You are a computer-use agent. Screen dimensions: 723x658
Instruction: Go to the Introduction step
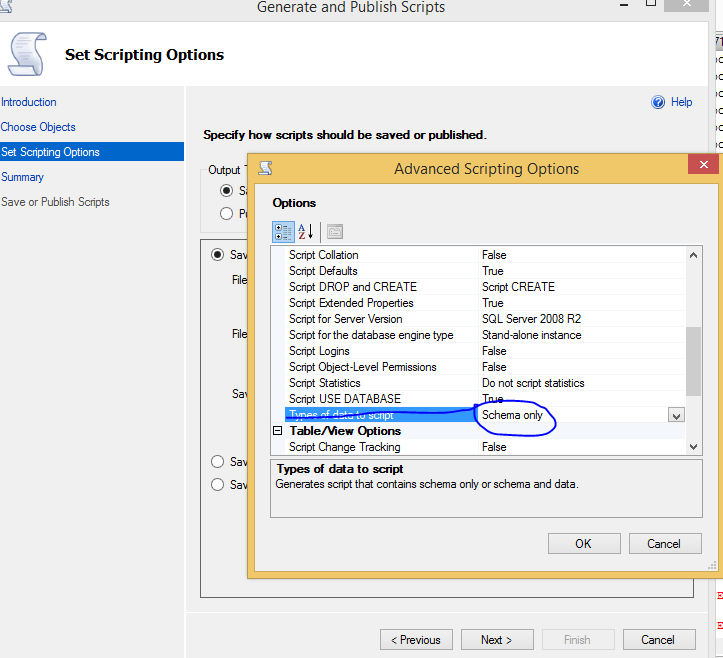click(x=29, y=102)
